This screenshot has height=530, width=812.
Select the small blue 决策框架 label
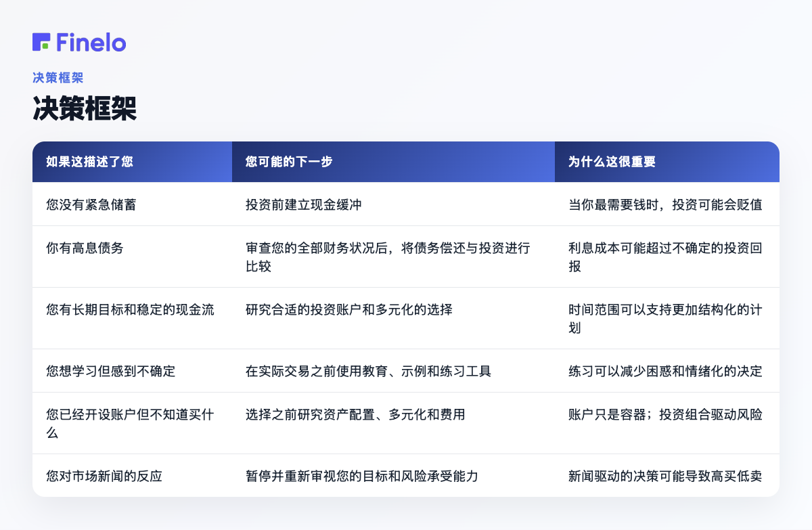(58, 78)
